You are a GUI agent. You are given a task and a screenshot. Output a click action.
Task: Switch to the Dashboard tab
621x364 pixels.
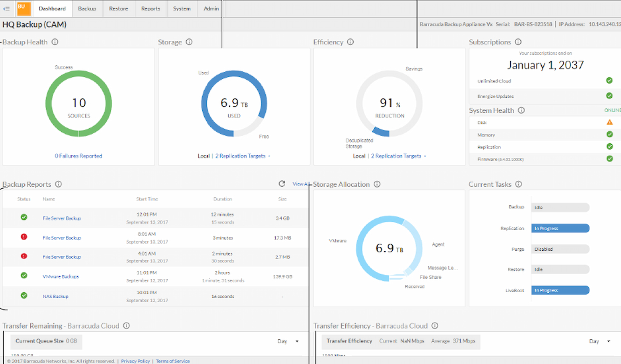pos(52,8)
